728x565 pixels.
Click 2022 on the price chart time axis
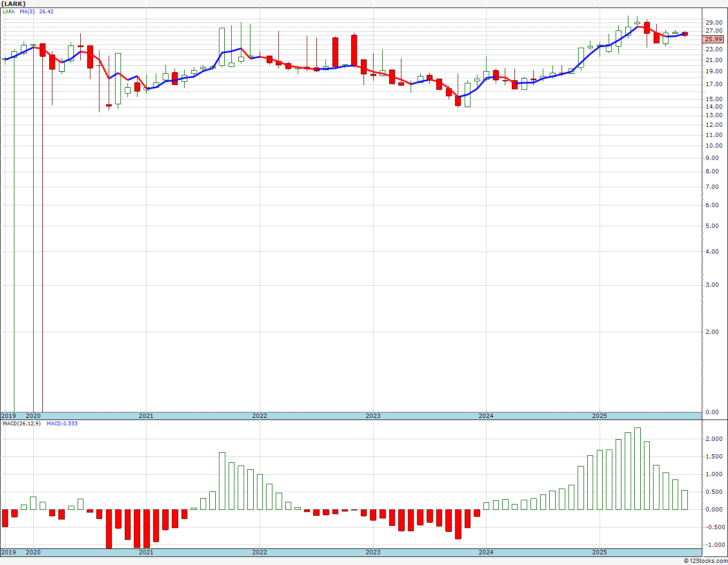point(260,416)
